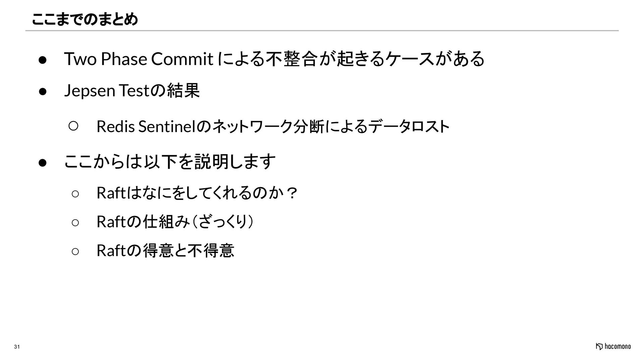
Task: Click the hollow circle beside Raftはなにをしてくれるのか
Action: (75, 194)
